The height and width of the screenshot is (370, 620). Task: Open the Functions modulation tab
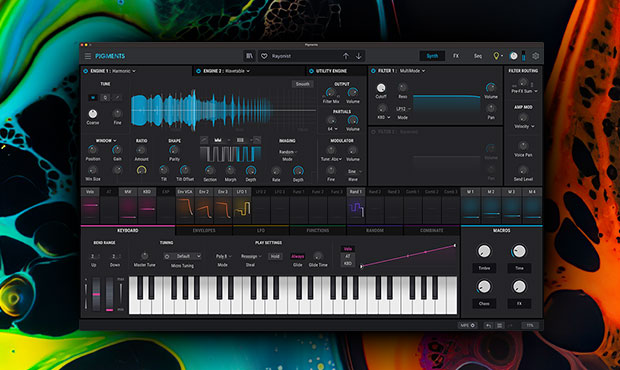click(318, 230)
